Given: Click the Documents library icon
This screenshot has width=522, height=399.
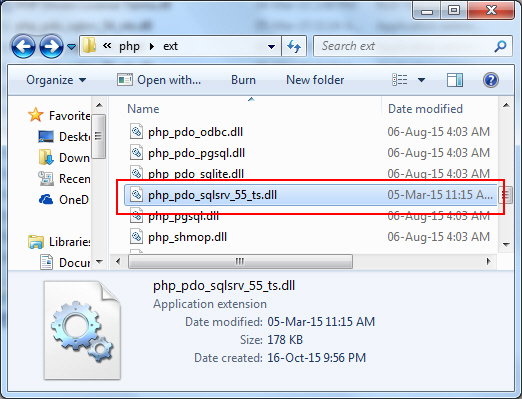Looking at the screenshot, I should click(46, 262).
